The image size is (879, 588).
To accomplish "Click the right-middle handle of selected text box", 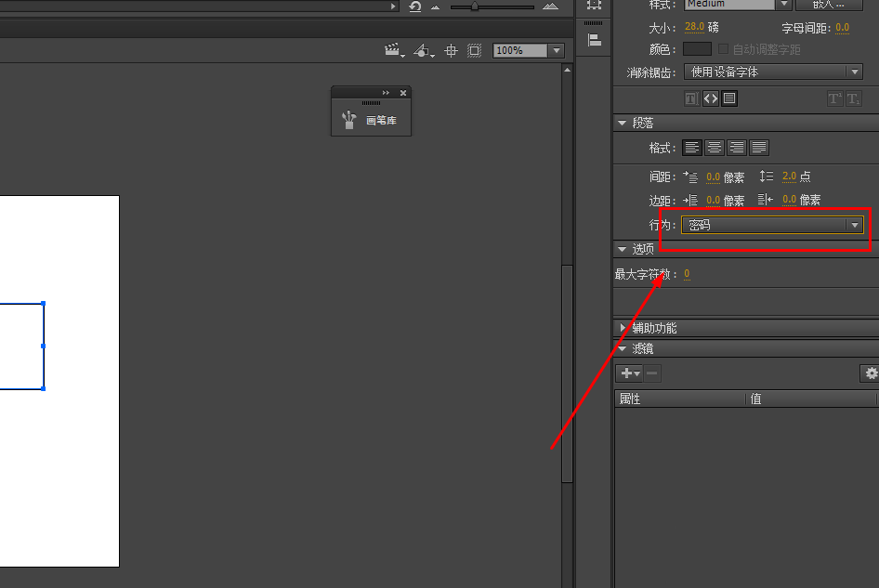I will (x=43, y=346).
